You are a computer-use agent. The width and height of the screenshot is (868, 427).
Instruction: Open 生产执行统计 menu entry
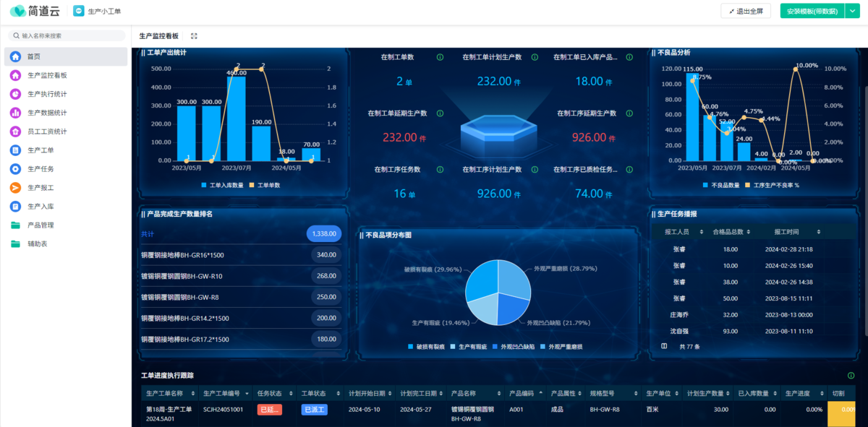click(66, 94)
